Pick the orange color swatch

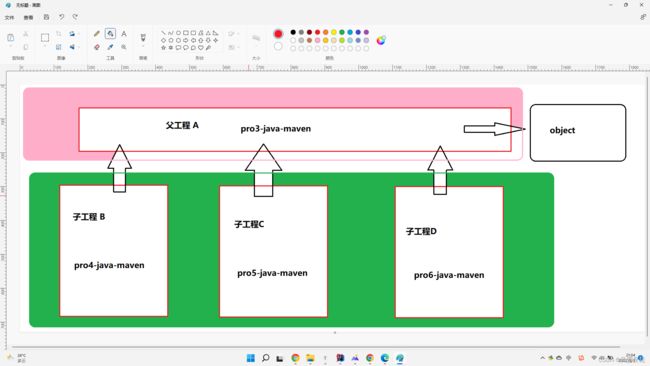[x=326, y=32]
